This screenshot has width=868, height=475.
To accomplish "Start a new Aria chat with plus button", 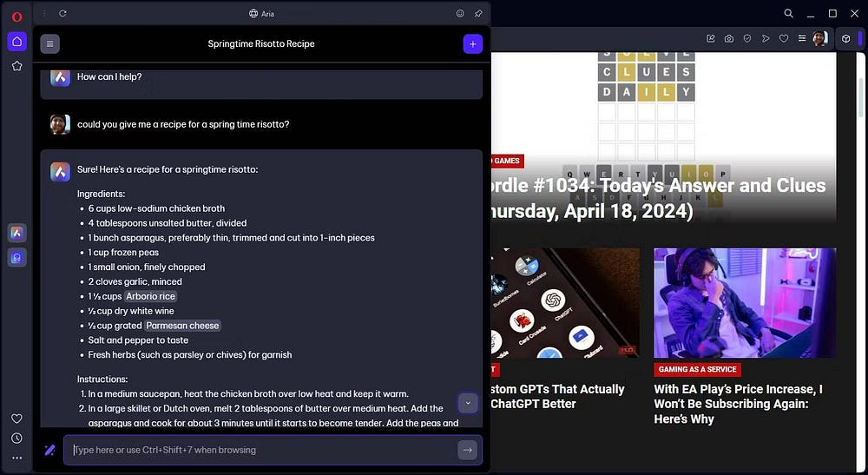I will pos(473,43).
